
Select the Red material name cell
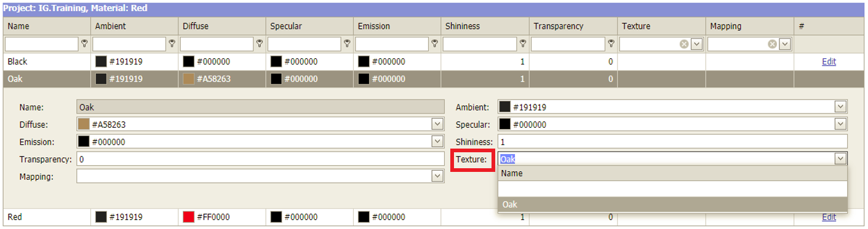click(47, 217)
